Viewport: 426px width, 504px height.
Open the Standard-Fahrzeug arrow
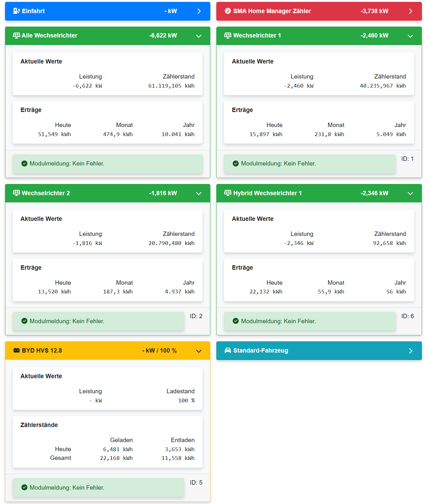pos(411,351)
